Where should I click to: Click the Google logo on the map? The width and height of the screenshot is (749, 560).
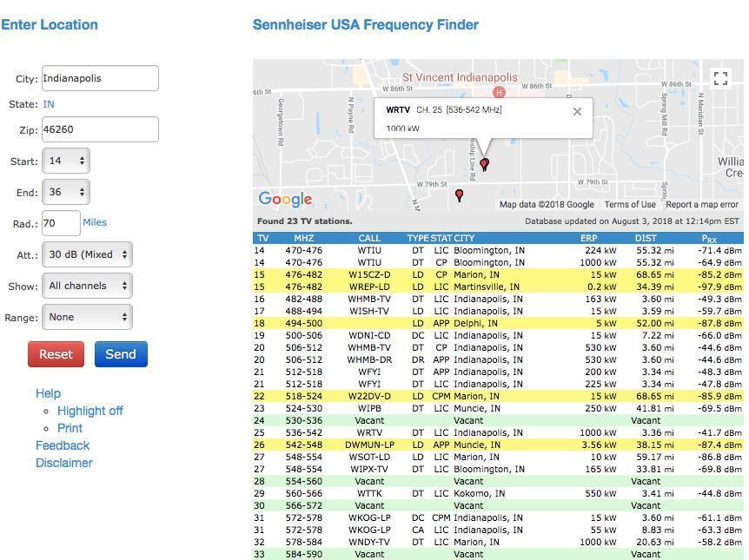tap(284, 199)
